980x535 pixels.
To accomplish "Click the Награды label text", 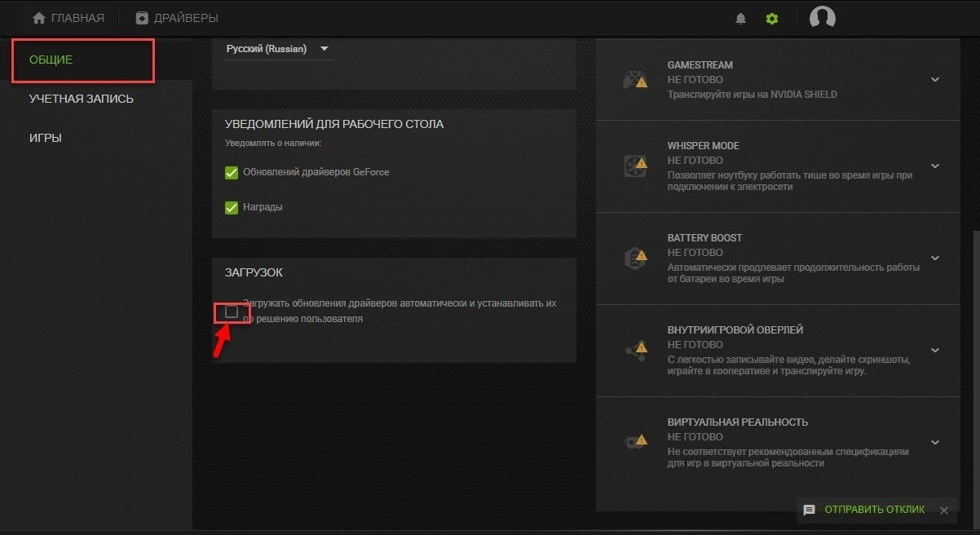I will tap(263, 207).
